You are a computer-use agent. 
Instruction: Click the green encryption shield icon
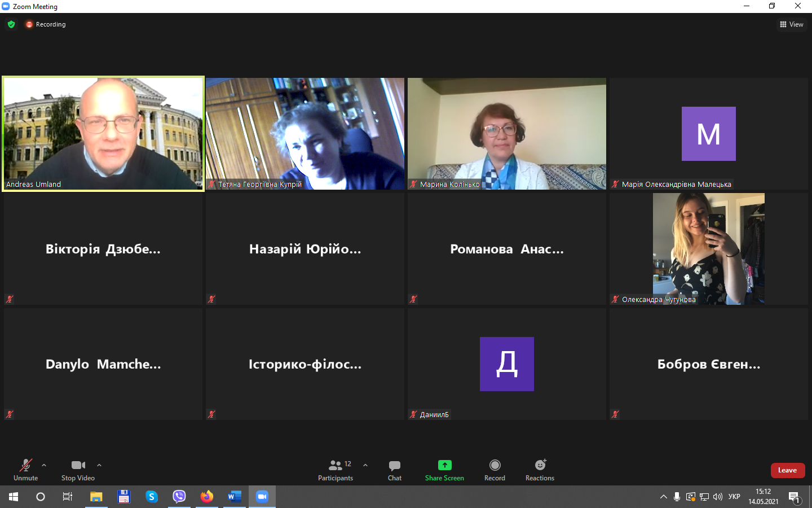(11, 24)
